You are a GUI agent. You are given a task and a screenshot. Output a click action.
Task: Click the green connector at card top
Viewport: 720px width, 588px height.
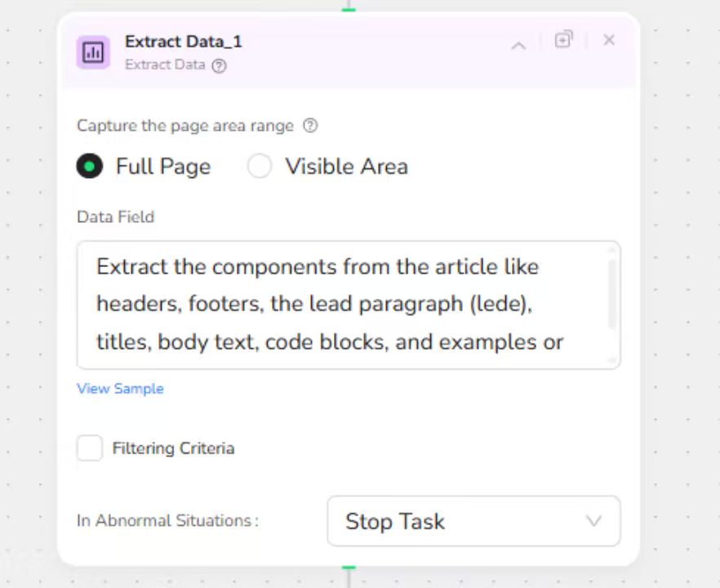point(349,9)
